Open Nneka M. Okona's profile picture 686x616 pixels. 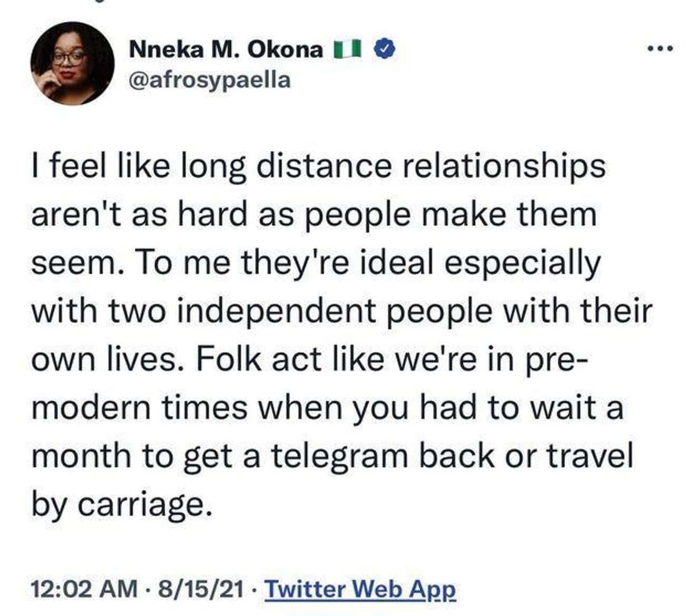pos(72,63)
